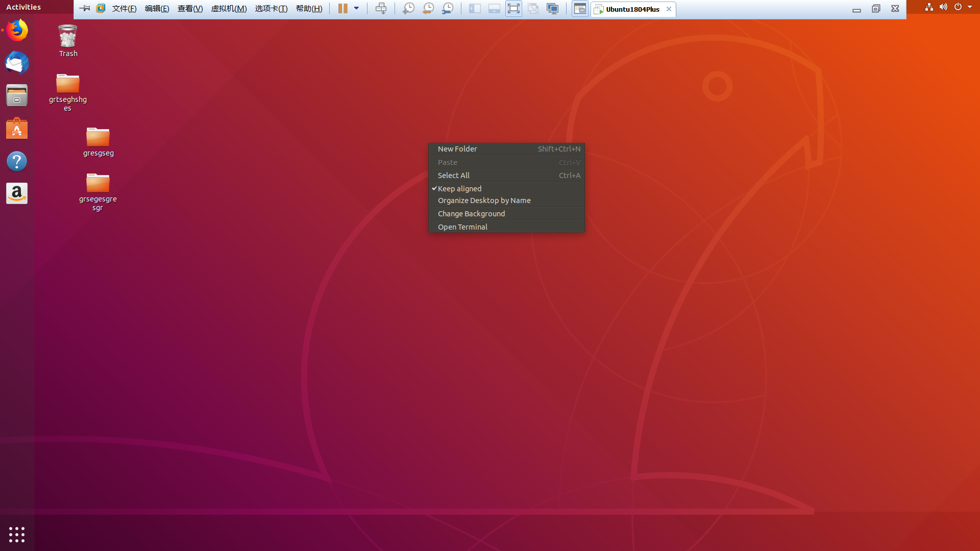Revert the VM to its snapshot

428,8
